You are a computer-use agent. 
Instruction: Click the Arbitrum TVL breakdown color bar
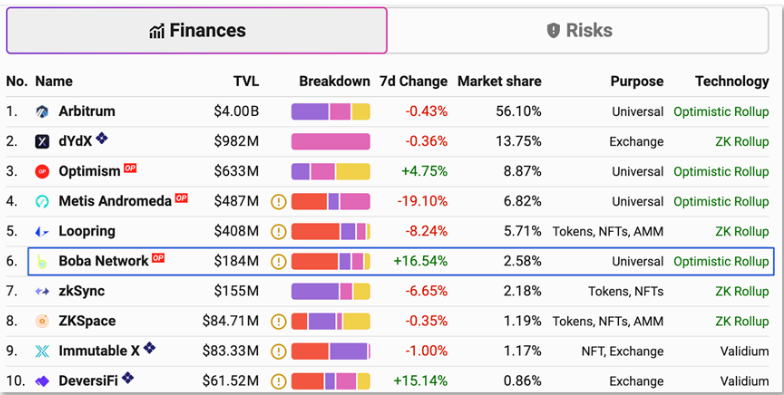(x=330, y=112)
